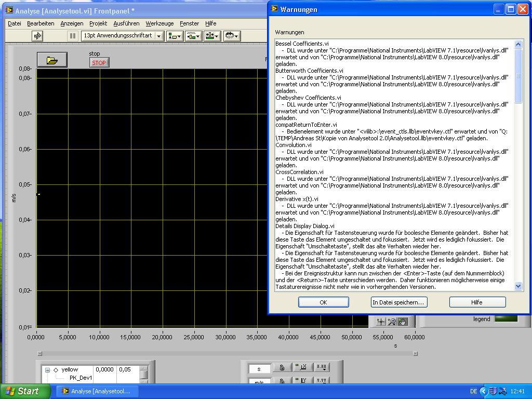This screenshot has height=399, width=532.
Task: Click the X-axis format x.xx icon
Action: coord(322,368)
